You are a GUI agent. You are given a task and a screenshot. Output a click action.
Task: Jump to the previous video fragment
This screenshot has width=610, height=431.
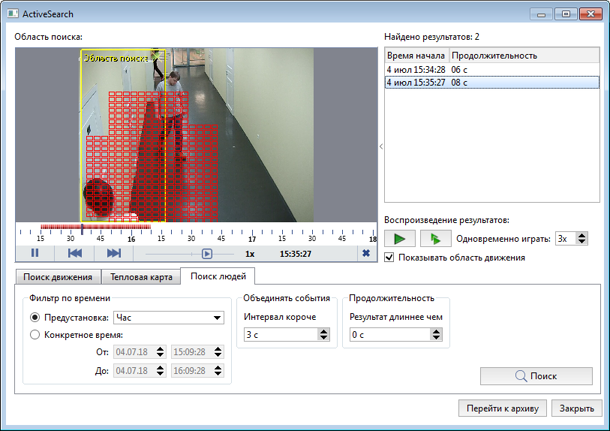coord(75,254)
